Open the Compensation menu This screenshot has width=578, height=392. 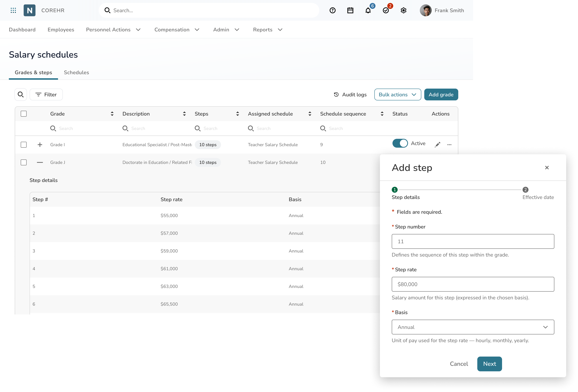[177, 30]
